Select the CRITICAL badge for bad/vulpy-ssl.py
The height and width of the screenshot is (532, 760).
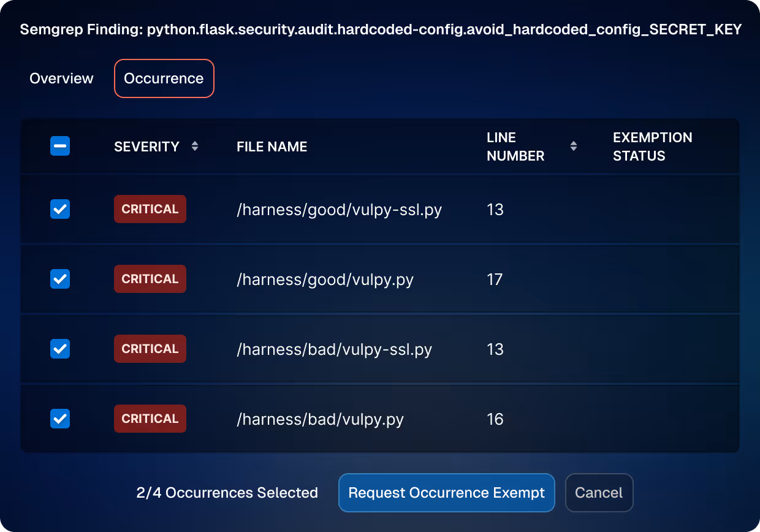[150, 349]
